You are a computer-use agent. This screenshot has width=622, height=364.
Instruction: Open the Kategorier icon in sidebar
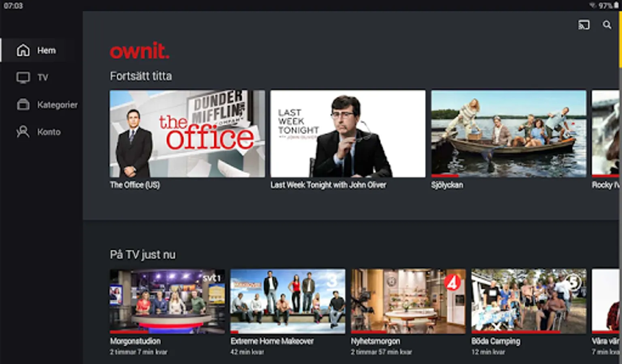(x=23, y=104)
